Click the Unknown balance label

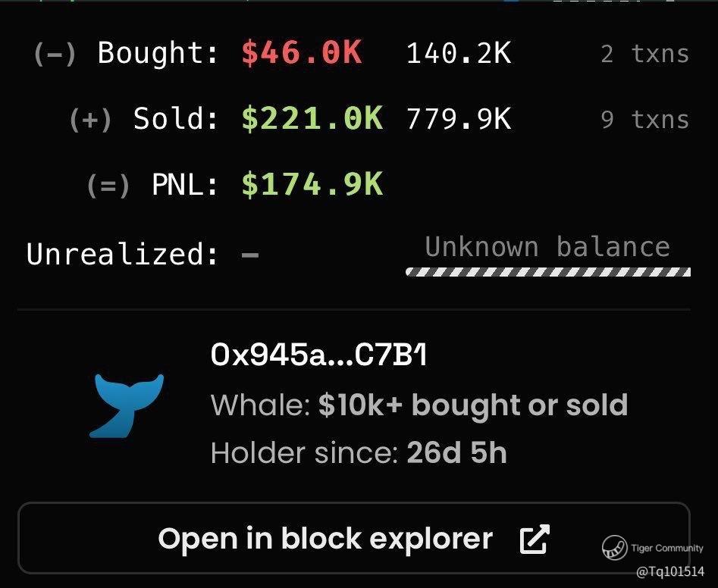[547, 247]
